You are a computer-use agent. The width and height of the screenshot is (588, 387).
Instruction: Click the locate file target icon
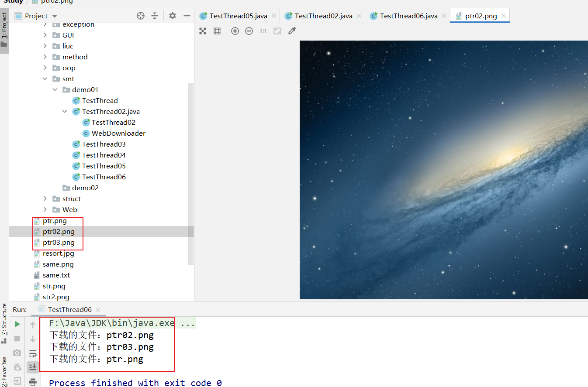(x=141, y=16)
